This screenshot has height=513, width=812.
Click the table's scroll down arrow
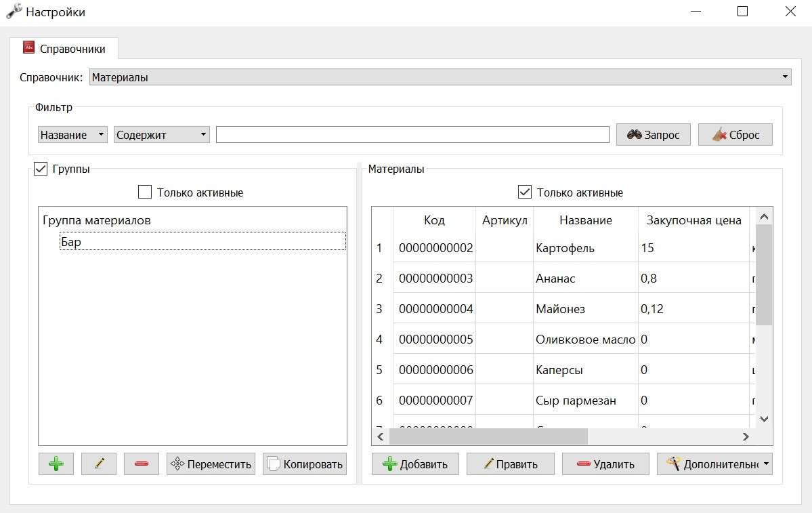pos(764,419)
